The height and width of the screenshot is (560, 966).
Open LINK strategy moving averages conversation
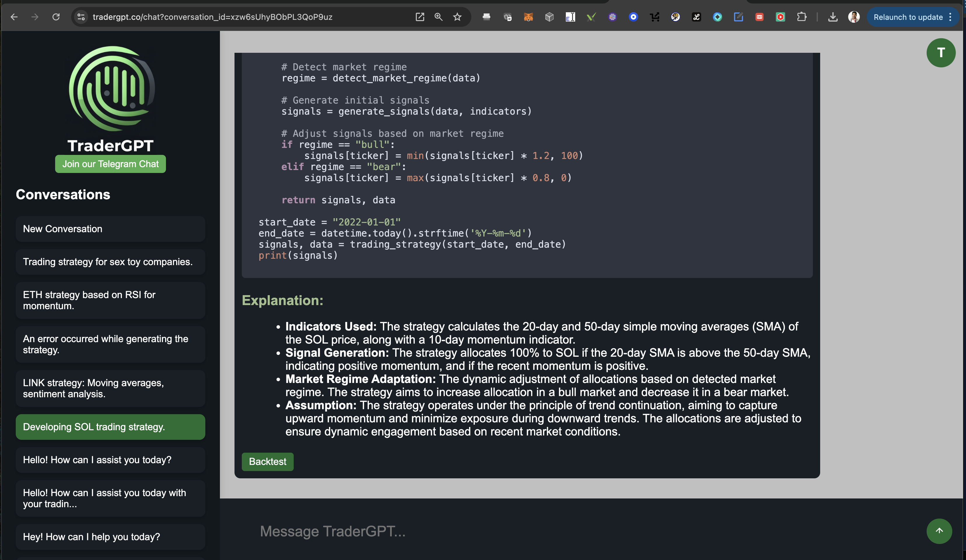[x=111, y=388]
